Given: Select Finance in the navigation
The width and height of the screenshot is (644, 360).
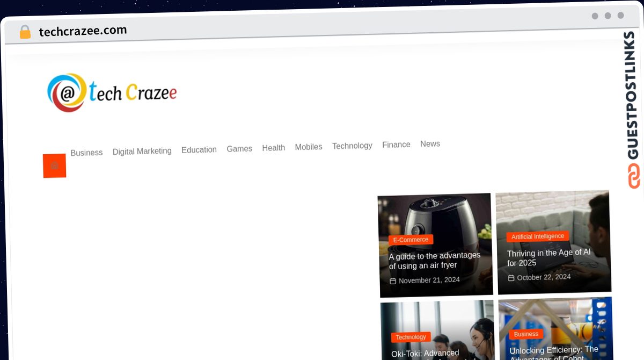Looking at the screenshot, I should (396, 145).
